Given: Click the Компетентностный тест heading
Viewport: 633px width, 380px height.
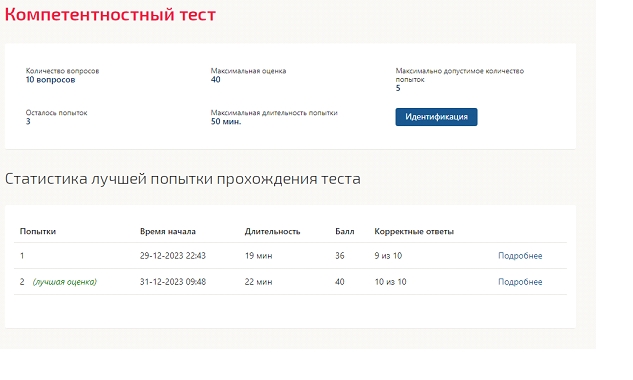Looking at the screenshot, I should [x=110, y=15].
